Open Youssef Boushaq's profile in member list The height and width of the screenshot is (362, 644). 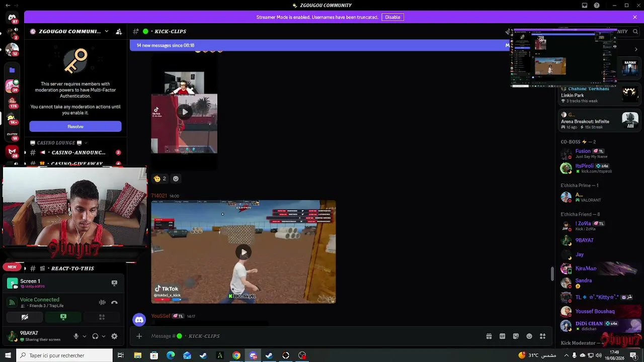pos(599,311)
